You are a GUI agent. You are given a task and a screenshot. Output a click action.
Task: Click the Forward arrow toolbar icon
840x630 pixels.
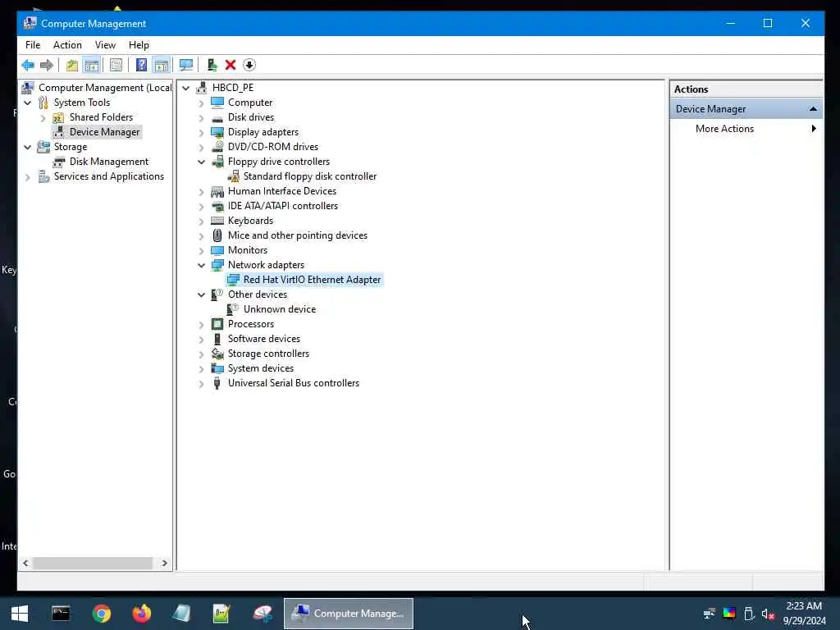(47, 65)
